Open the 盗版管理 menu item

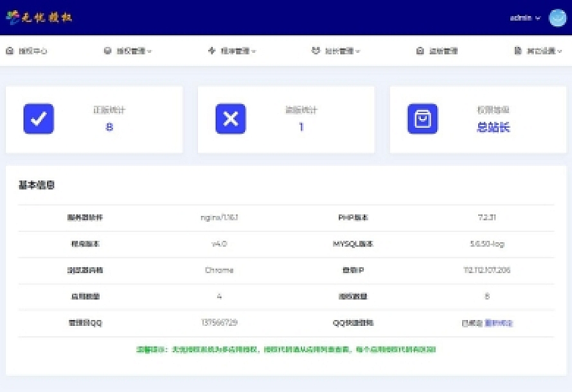(x=443, y=51)
